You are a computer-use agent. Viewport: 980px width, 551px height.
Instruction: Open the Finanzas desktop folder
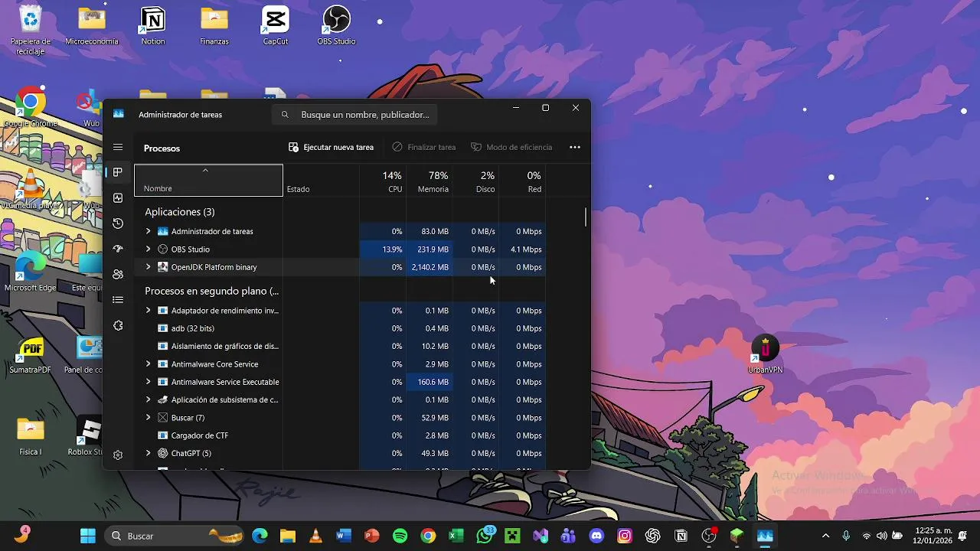click(214, 26)
